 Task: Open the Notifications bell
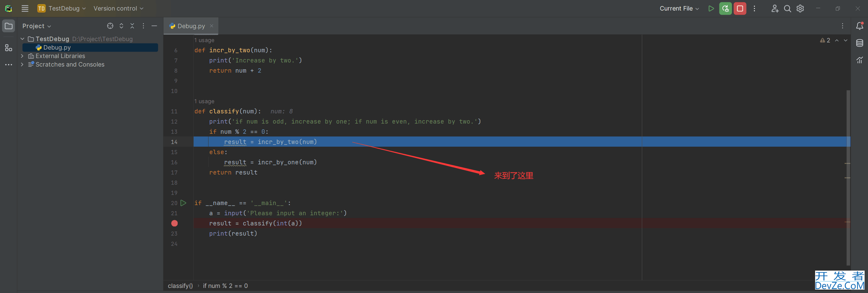tap(860, 26)
